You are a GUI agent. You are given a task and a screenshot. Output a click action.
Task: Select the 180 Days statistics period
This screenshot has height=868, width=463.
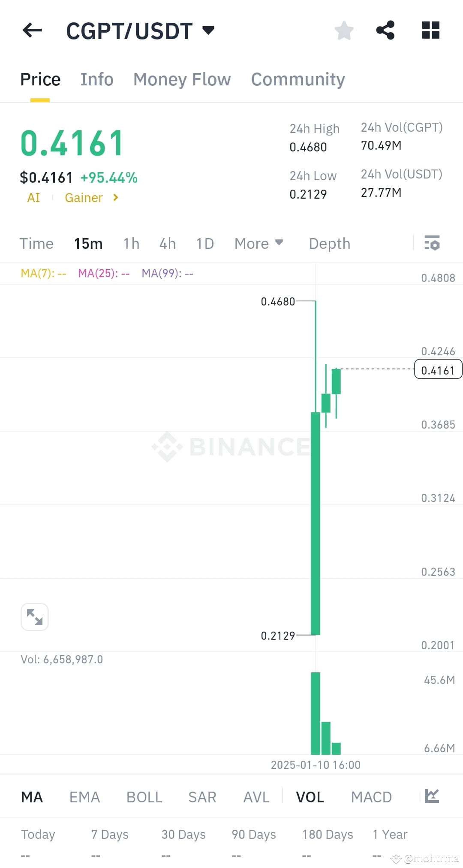(327, 834)
